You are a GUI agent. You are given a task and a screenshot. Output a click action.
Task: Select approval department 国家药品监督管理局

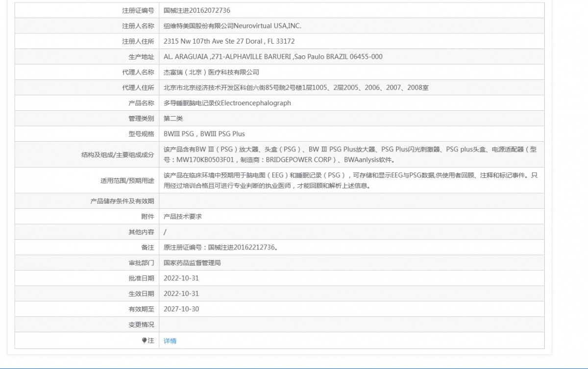192,263
